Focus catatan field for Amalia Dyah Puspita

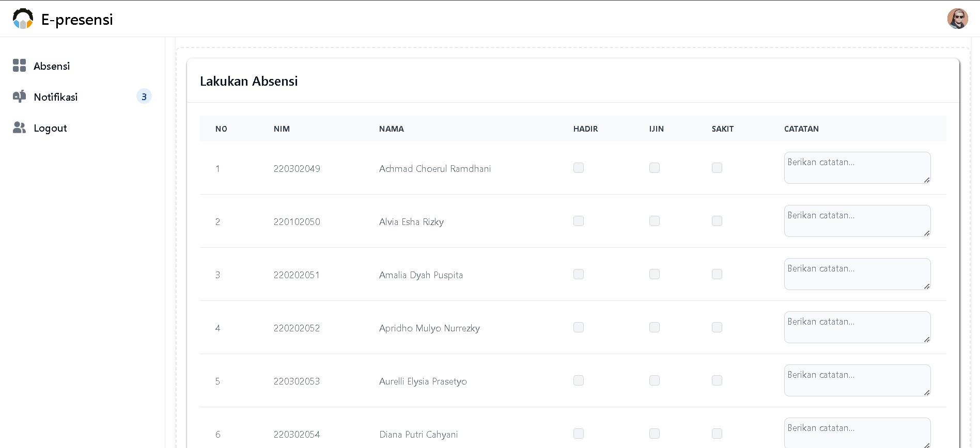click(x=858, y=274)
